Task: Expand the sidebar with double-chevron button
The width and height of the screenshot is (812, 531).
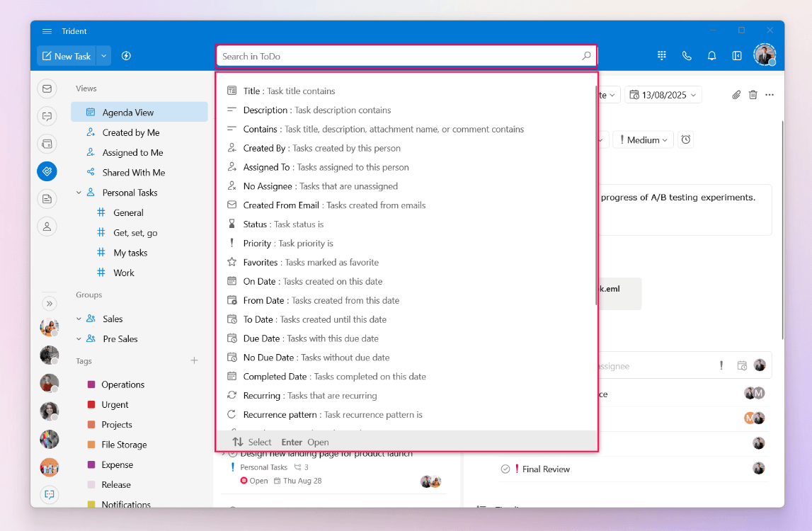Action: click(x=49, y=303)
